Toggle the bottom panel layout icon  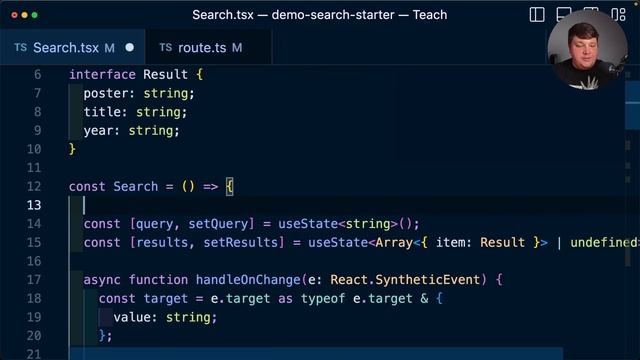pos(564,15)
